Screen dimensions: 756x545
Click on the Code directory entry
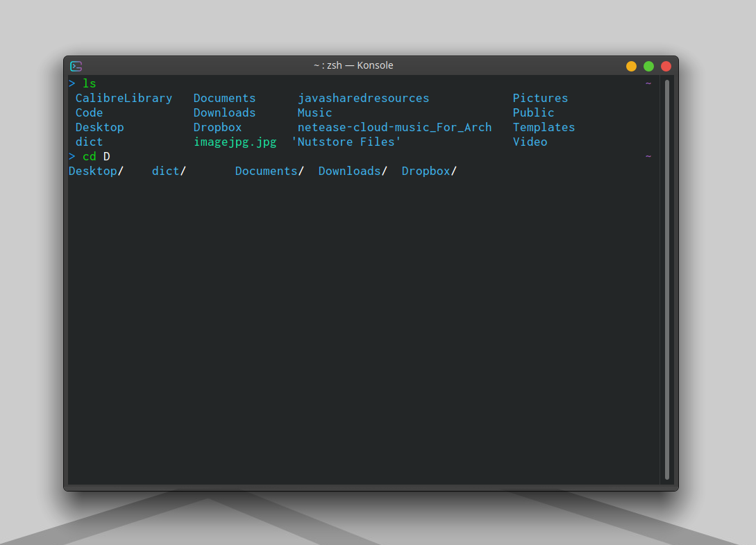point(89,112)
